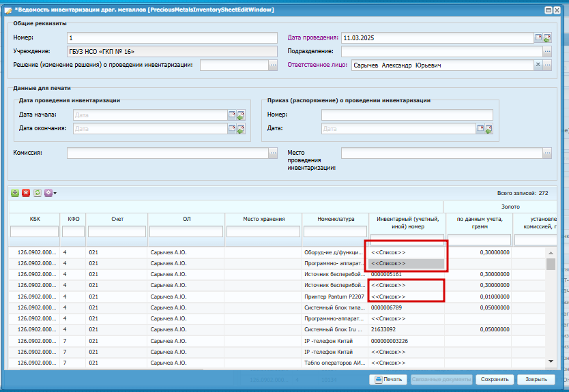The height and width of the screenshot is (392, 569).
Task: Open dropdown arrow next to purple toolbar icon
Action: point(55,194)
